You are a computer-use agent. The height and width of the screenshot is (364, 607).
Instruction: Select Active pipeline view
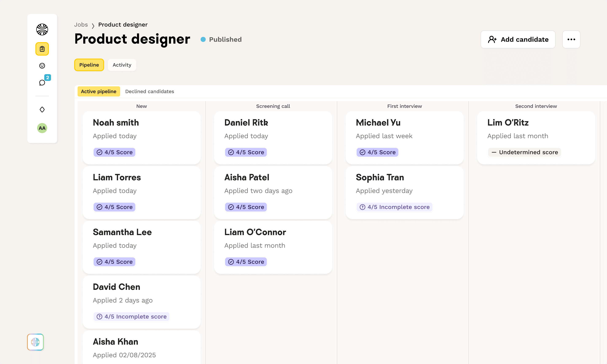(x=99, y=91)
